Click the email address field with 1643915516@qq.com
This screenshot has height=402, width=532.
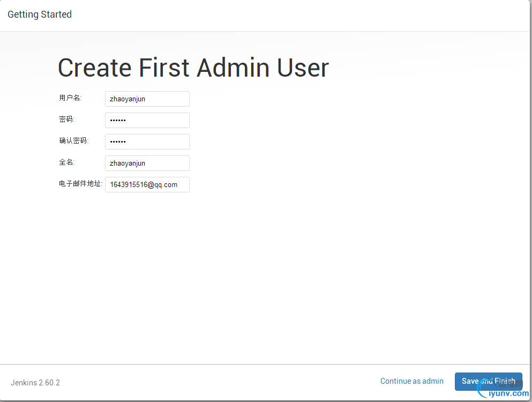(147, 184)
